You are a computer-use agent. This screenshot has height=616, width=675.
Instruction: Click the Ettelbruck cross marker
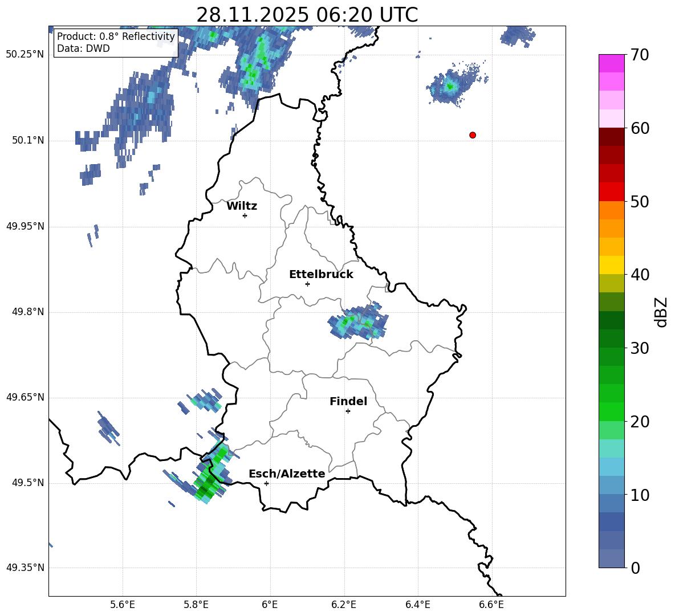pos(307,284)
